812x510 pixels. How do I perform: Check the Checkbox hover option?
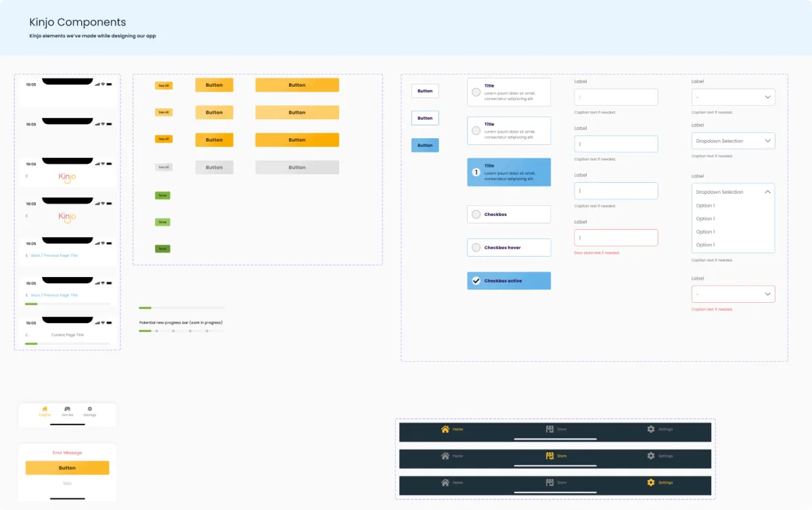click(476, 247)
